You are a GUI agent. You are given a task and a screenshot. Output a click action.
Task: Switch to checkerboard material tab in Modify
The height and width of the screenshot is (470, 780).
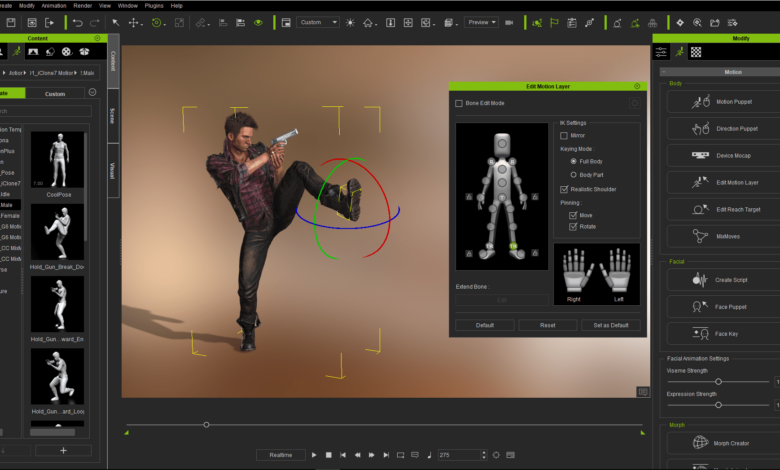click(x=696, y=52)
